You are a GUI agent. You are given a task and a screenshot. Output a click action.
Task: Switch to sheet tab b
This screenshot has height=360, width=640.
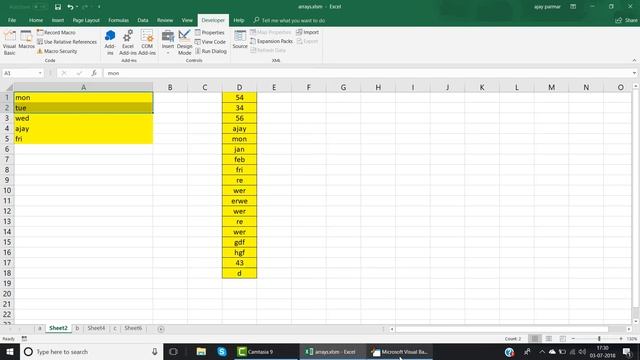point(77,328)
